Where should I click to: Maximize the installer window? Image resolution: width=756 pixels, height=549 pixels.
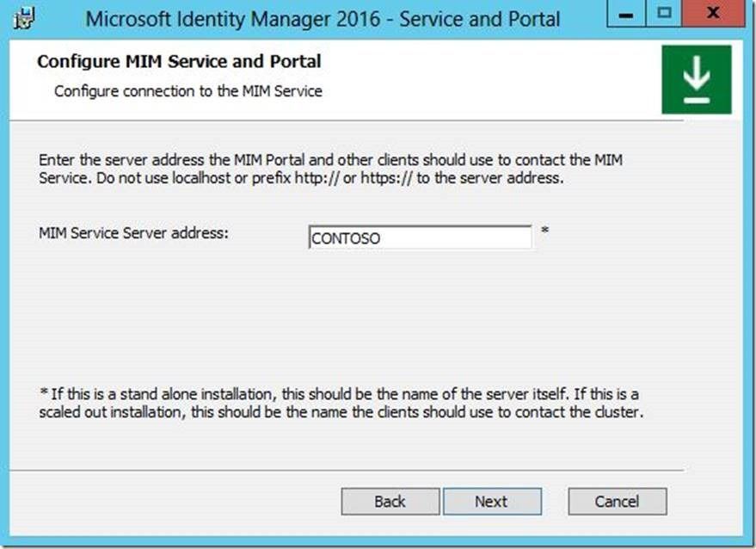(664, 14)
